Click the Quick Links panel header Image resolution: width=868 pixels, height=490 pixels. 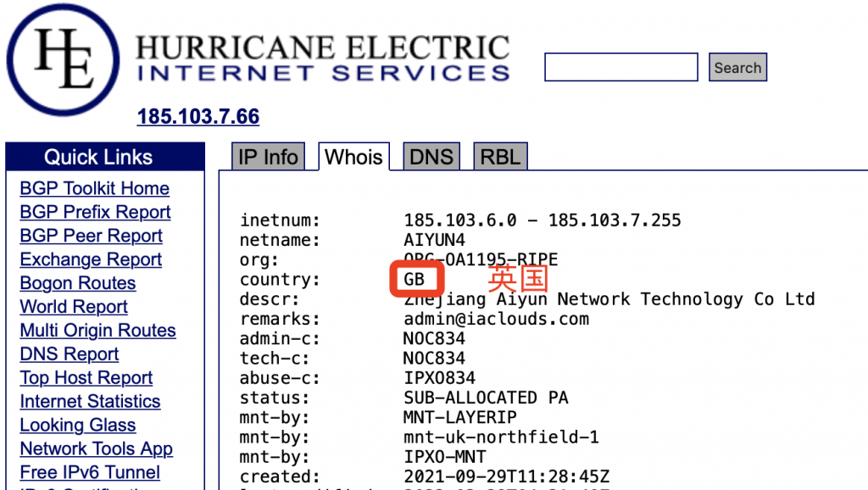pos(105,157)
